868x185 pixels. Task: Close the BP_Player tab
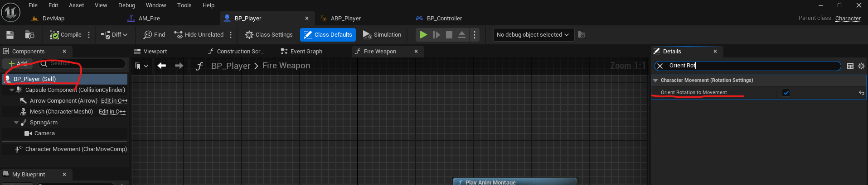pos(307,19)
